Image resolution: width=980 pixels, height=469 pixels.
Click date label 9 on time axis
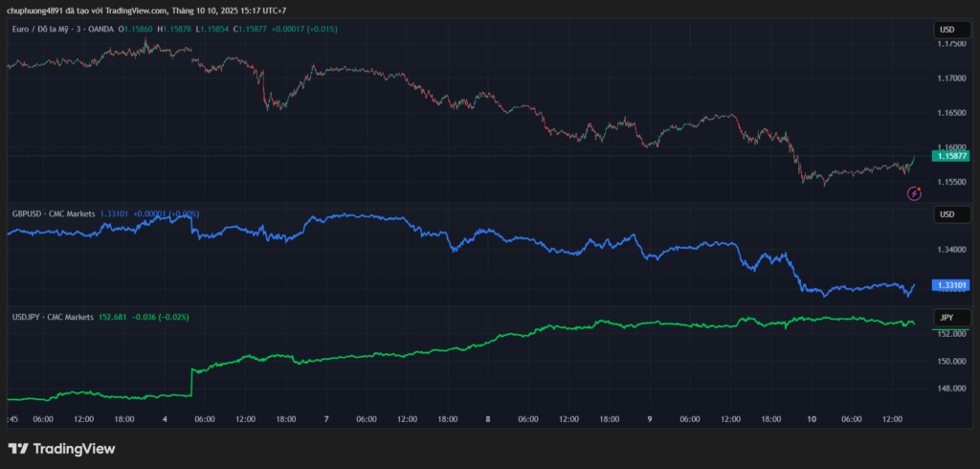click(x=649, y=419)
